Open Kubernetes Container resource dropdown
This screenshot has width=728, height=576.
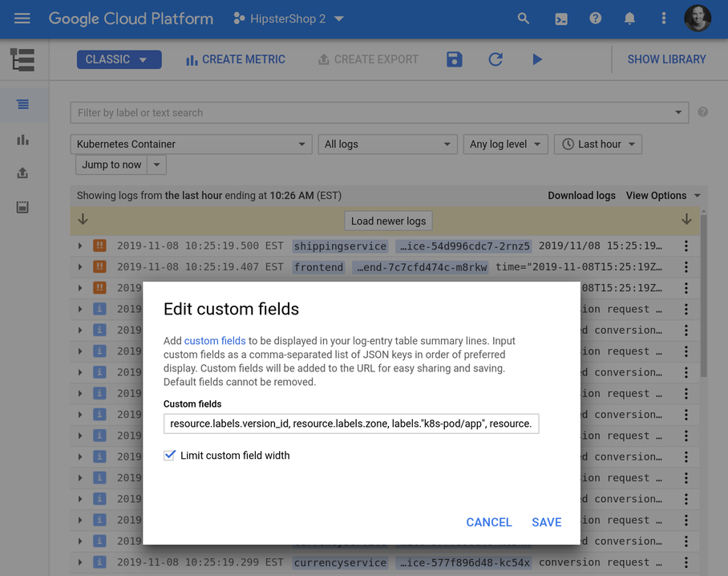pyautogui.click(x=192, y=144)
